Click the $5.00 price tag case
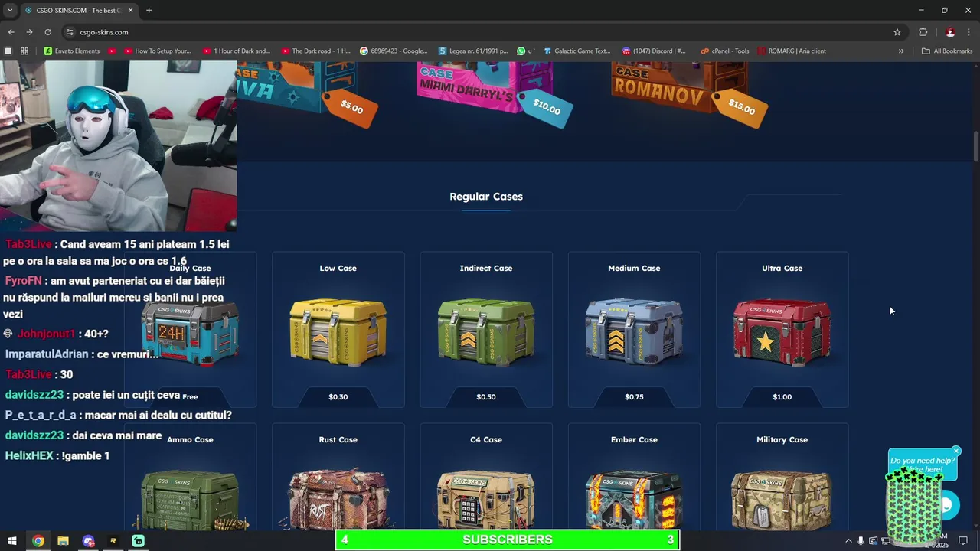Screen dimensions: 980x551 pos(351,107)
